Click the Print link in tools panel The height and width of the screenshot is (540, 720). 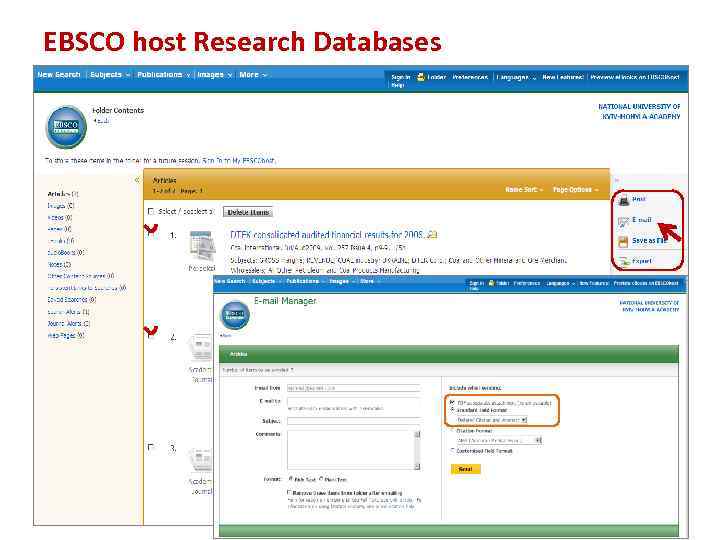click(x=639, y=199)
